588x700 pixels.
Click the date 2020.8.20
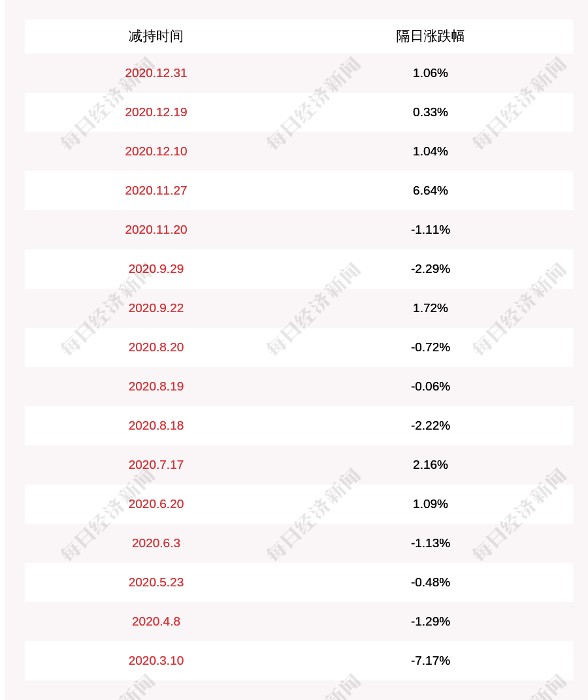pos(155,347)
